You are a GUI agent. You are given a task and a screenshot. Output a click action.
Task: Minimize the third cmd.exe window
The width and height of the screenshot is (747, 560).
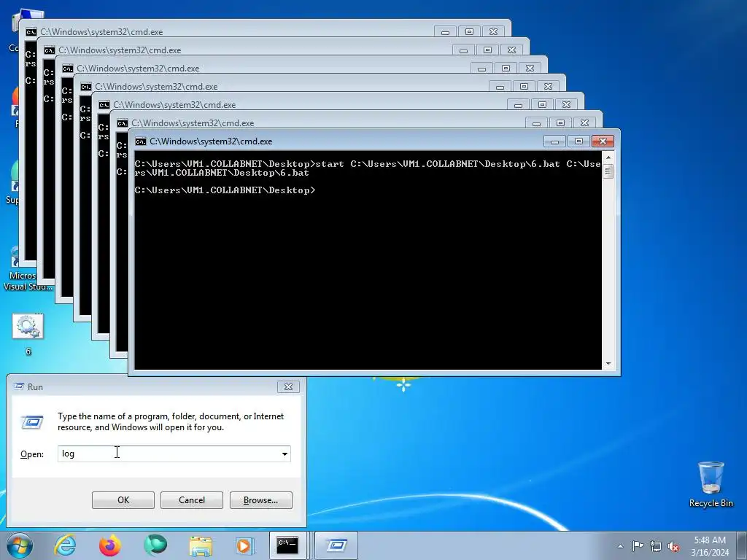pos(481,69)
